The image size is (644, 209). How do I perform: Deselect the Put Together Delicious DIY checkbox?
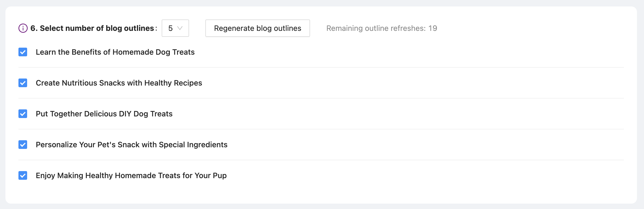[x=23, y=114]
